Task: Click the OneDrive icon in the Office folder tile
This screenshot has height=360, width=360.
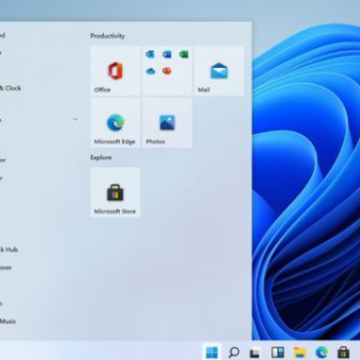Action: (150, 71)
